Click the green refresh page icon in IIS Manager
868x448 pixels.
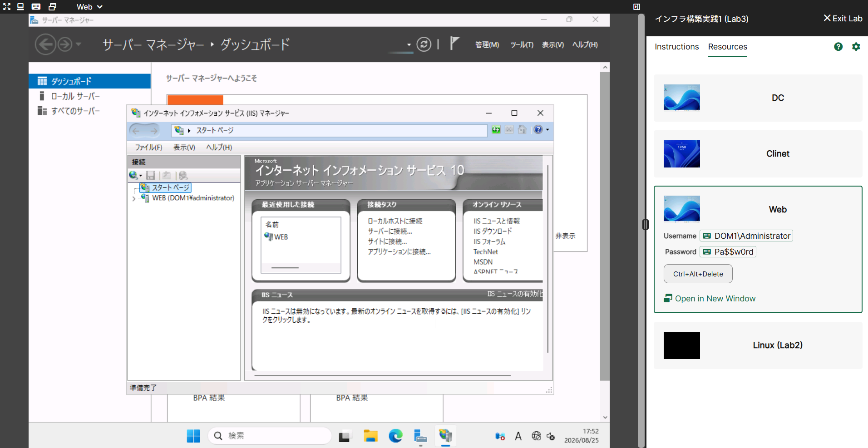coord(496,130)
